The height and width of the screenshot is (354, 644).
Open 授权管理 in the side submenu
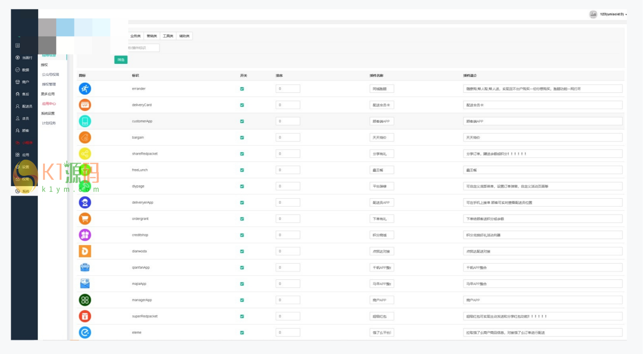(49, 84)
